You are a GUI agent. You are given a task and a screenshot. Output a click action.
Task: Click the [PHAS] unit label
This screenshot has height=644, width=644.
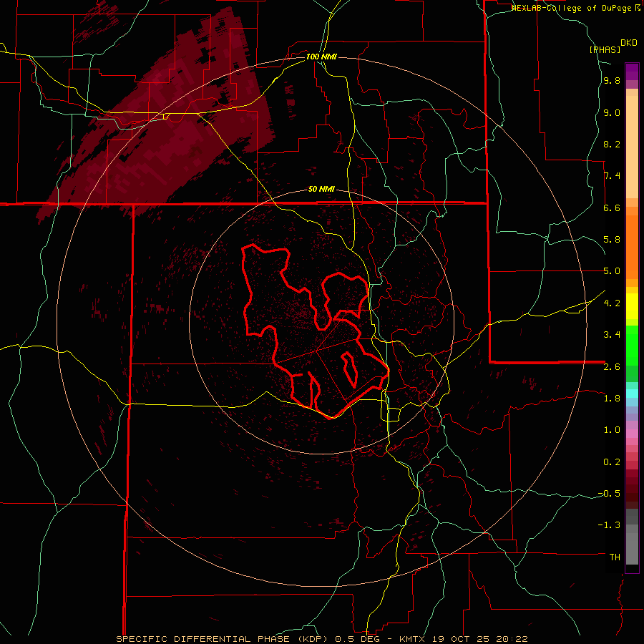605,49
